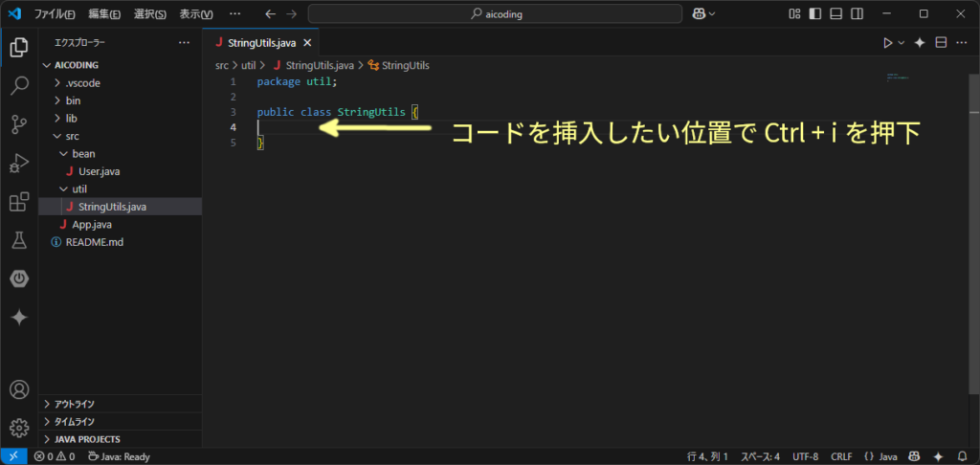Expand the bin folder

coord(120,100)
